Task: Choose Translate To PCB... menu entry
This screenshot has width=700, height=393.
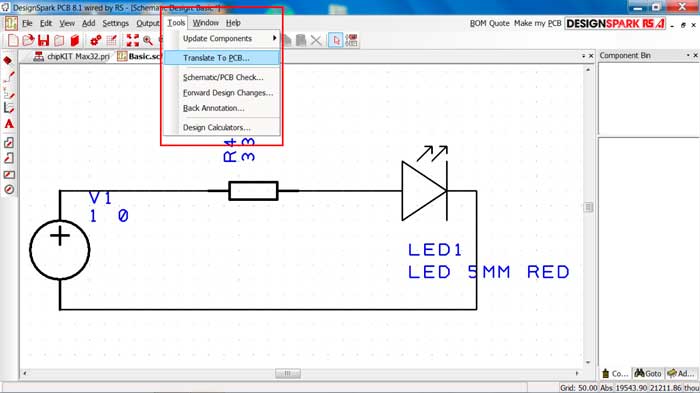Action: coord(222,58)
